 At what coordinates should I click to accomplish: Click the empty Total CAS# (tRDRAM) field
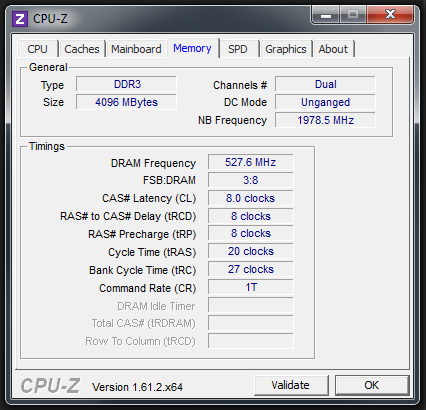pos(251,323)
